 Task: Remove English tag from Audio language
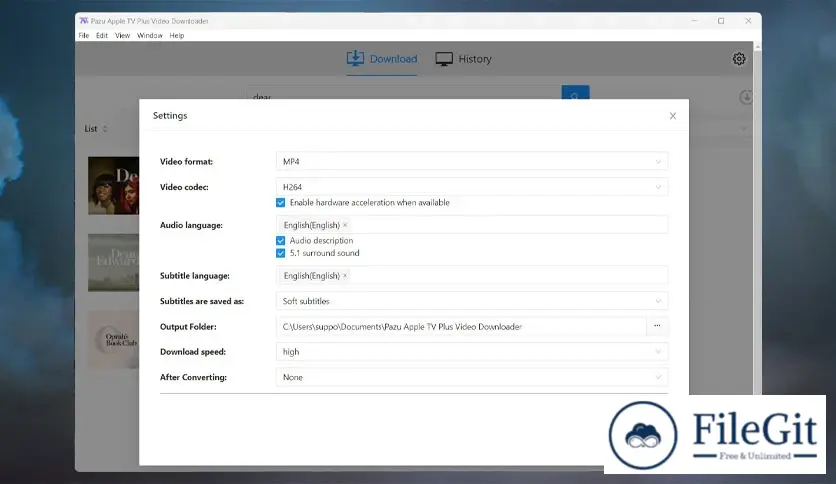pyautogui.click(x=345, y=225)
